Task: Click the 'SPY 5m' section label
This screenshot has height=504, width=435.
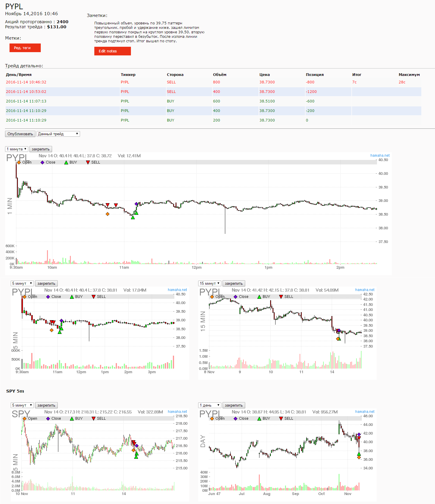Action: [x=15, y=391]
